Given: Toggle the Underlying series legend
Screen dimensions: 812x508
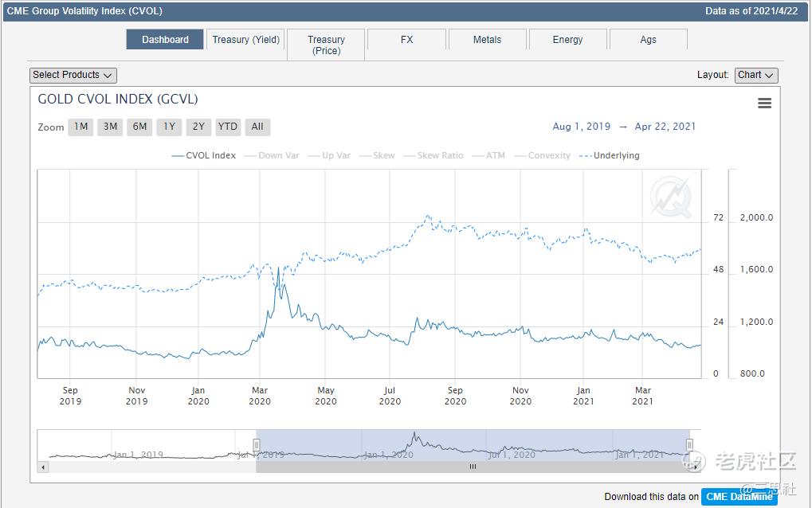Looking at the screenshot, I should tap(610, 155).
